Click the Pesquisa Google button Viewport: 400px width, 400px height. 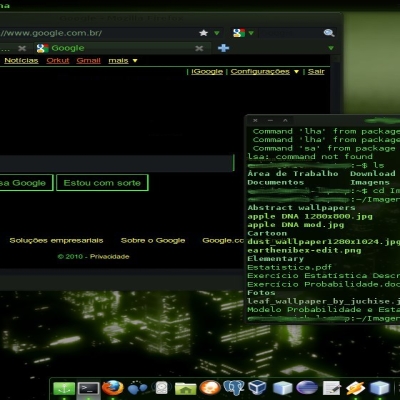click(x=26, y=183)
